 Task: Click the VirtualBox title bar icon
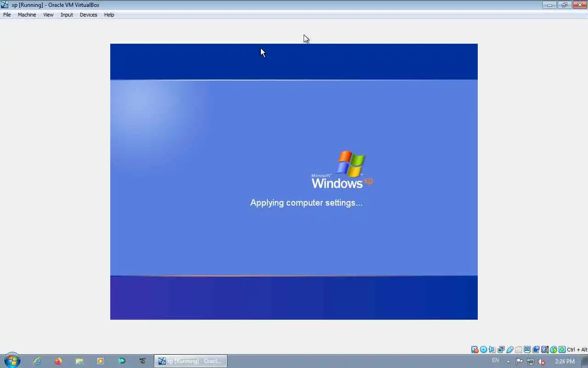[x=5, y=5]
